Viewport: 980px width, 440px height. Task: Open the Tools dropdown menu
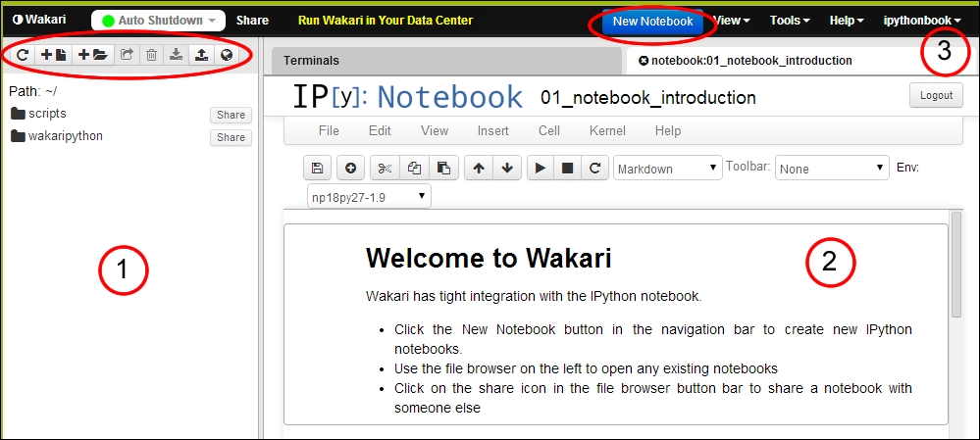[790, 20]
